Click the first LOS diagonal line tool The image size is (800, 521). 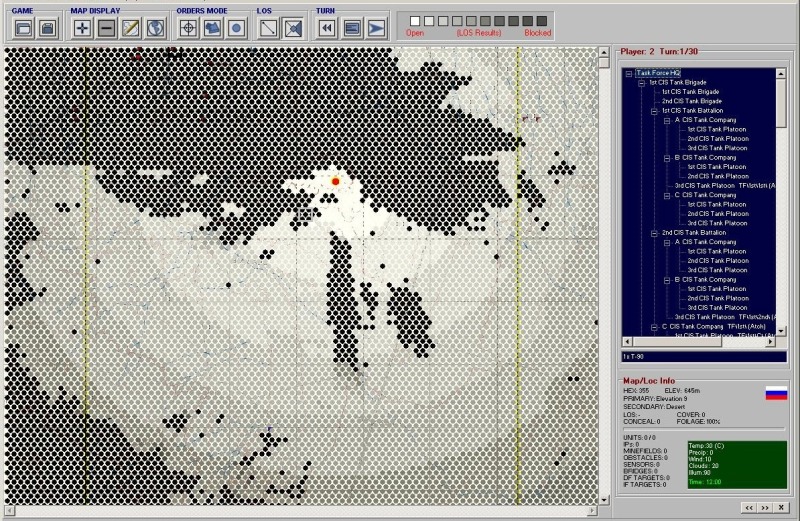click(x=269, y=28)
